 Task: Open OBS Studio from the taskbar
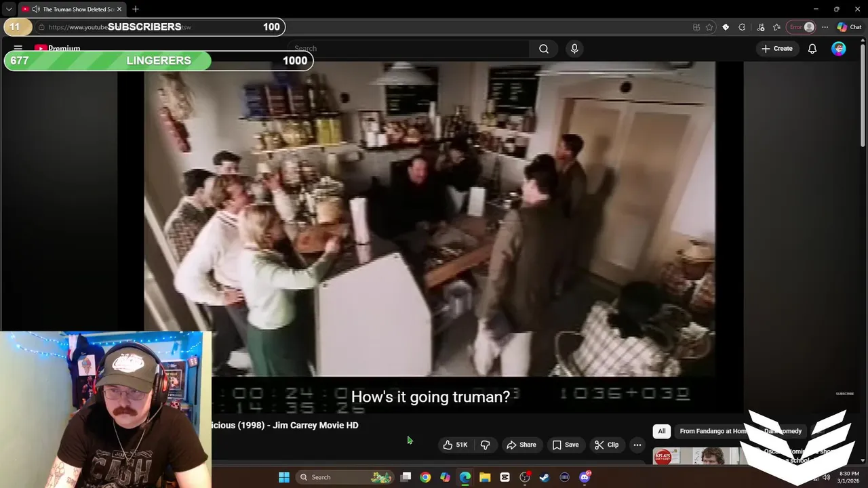525,477
